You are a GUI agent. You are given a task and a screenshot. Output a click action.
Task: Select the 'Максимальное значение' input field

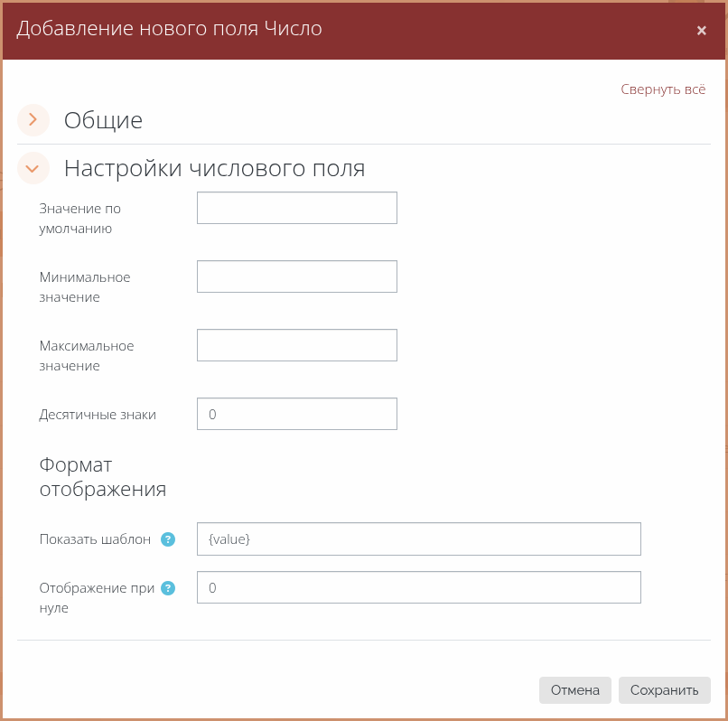tap(296, 345)
